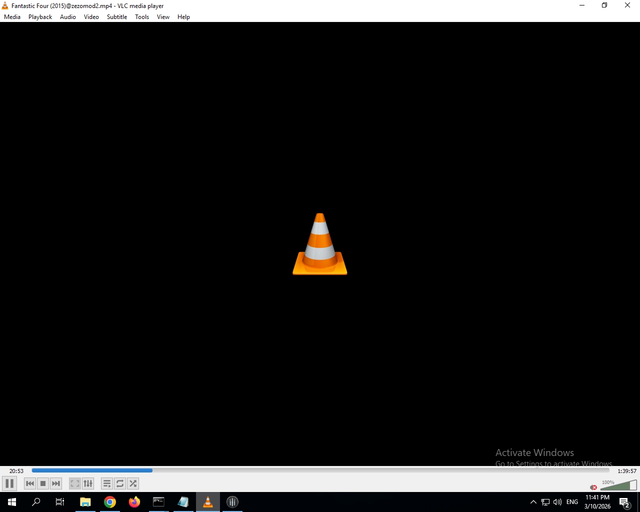The image size is (640, 512).
Task: Toggle loop repeat mode
Action: coord(120,483)
